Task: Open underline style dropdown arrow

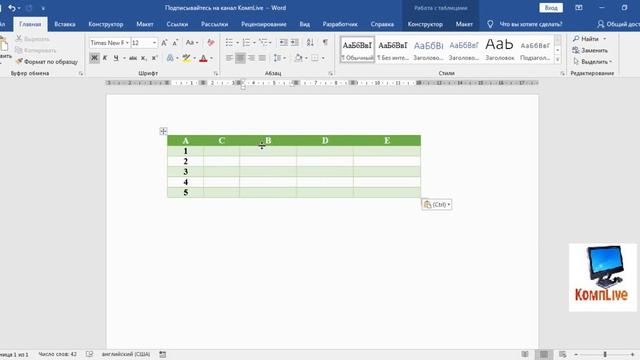Action: coord(124,58)
